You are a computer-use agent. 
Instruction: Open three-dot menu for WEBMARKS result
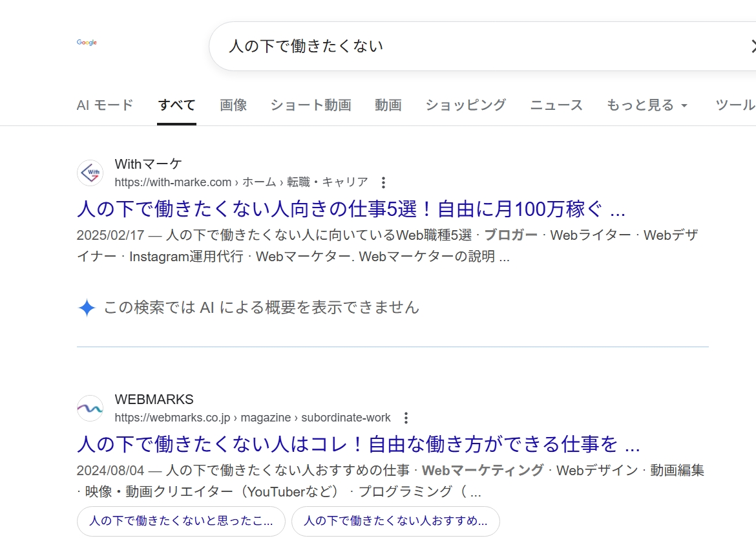coord(406,418)
